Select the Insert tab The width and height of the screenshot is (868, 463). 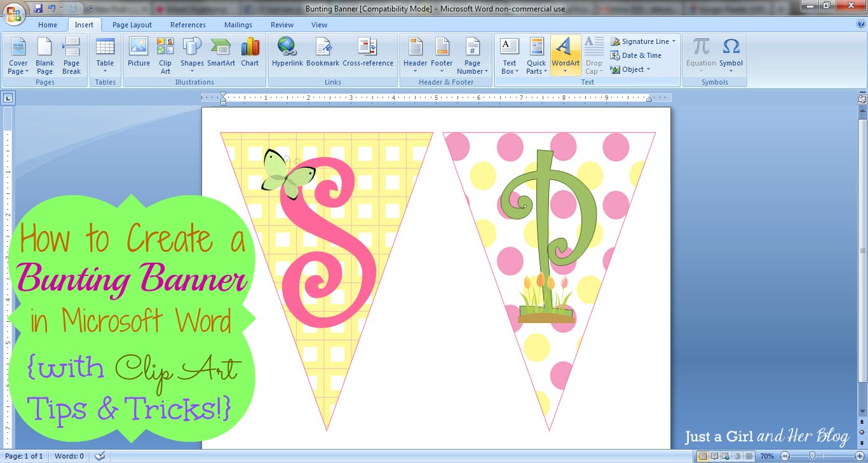84,25
